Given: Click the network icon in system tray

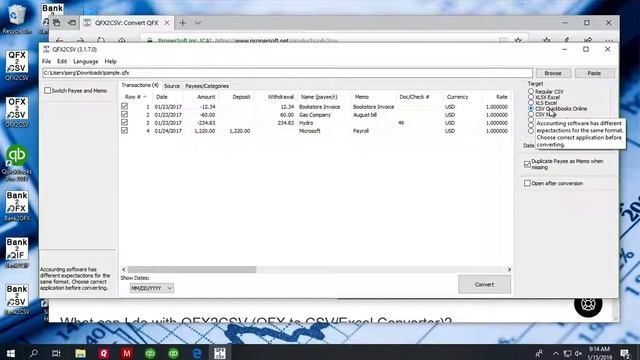Looking at the screenshot, I should 567,353.
